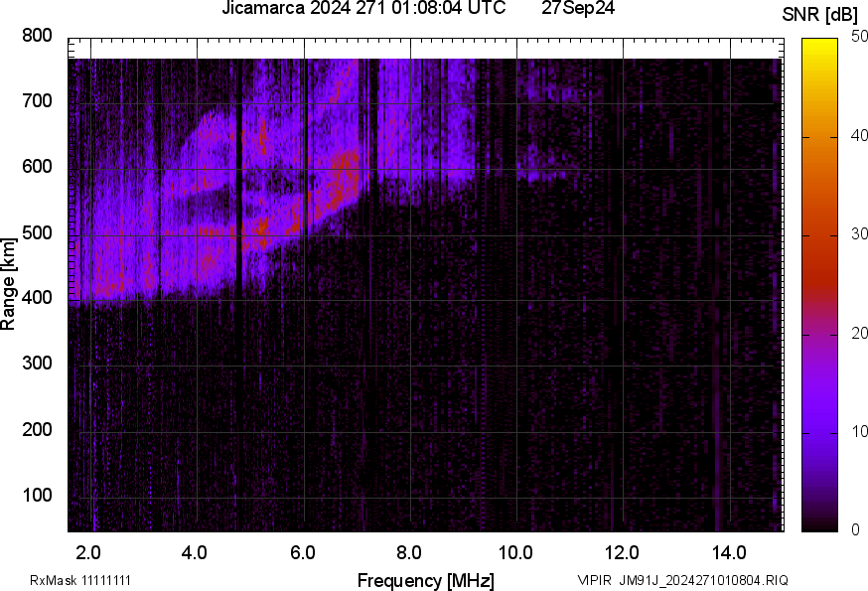Viewport: 868px width, 591px height.
Task: Click frequency tick label '6.0'
Action: point(302,553)
